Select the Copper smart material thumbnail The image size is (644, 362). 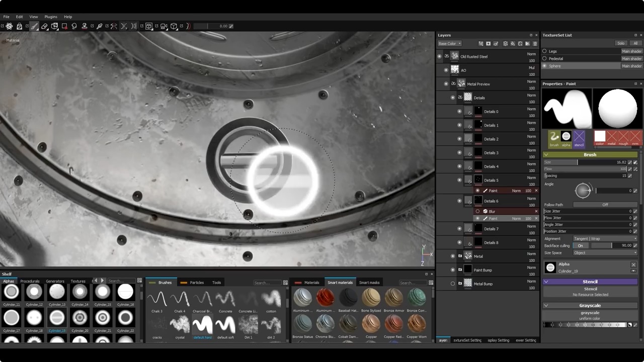pyautogui.click(x=371, y=323)
